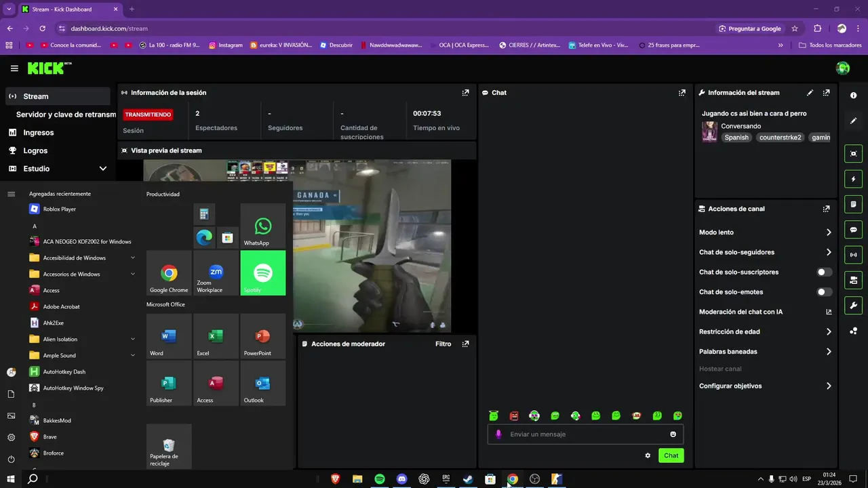Open the Calculator tile in Start menu
Screen dimensions: 868x488
[204, 214]
